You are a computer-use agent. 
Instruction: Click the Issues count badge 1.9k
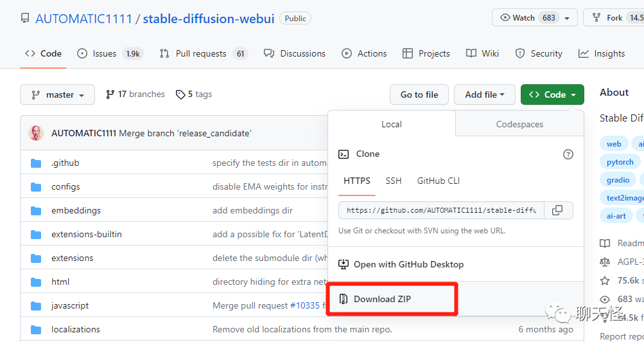click(x=133, y=54)
